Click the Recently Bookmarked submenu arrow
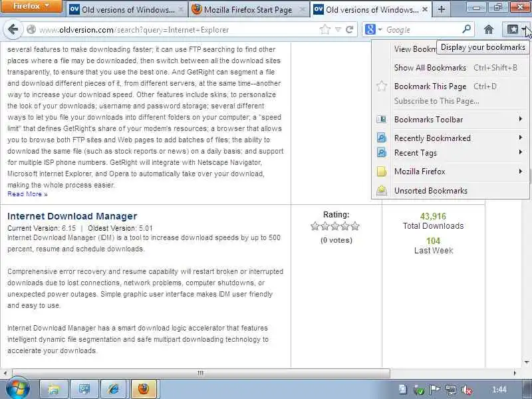Image resolution: width=532 pixels, height=399 pixels. (x=521, y=138)
